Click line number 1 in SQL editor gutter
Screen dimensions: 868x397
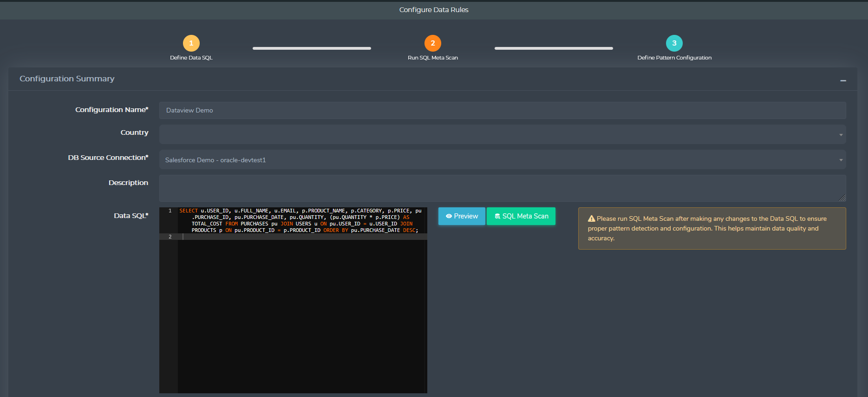170,211
